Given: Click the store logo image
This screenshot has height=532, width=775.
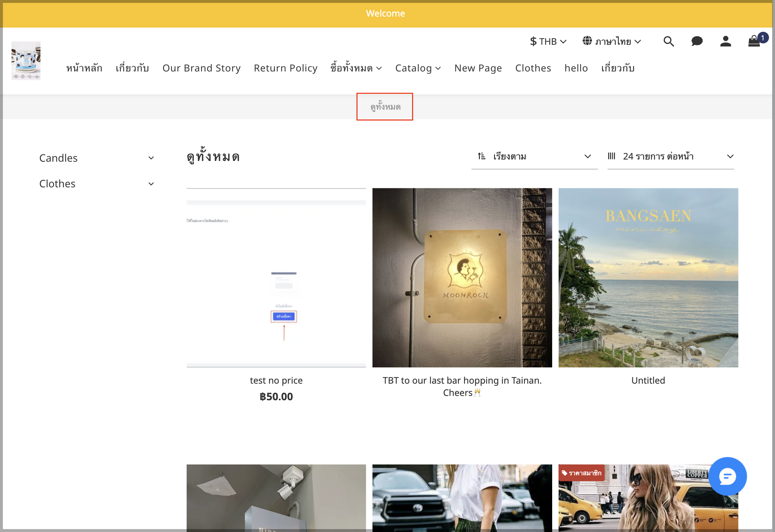Looking at the screenshot, I should pos(26,61).
